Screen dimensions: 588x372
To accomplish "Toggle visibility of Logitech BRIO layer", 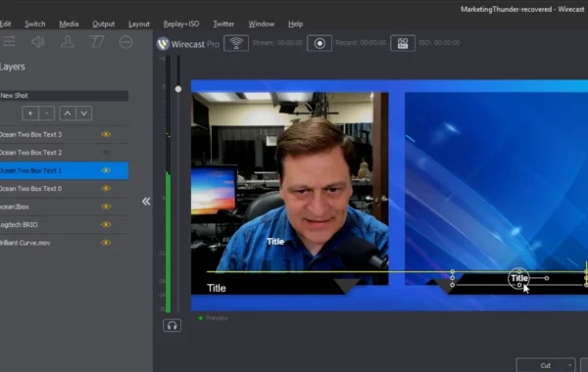I will pos(106,224).
